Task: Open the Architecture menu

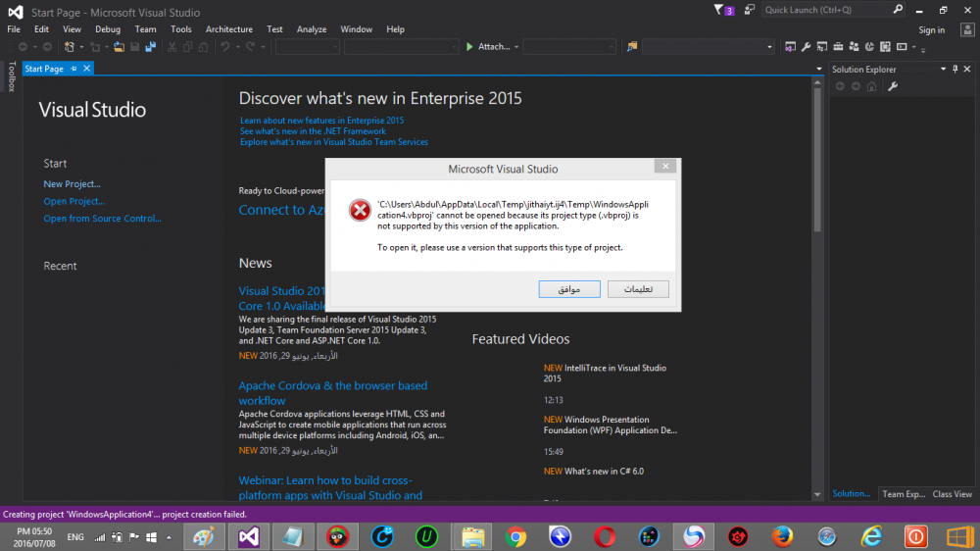Action: click(229, 29)
